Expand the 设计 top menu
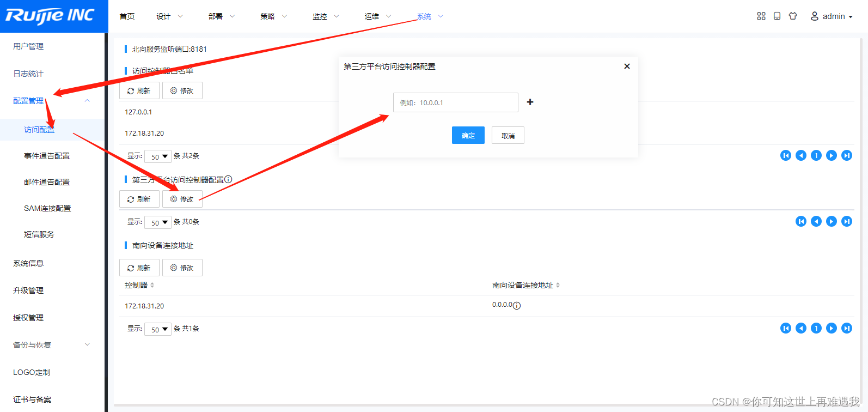Image resolution: width=868 pixels, height=412 pixels. point(169,16)
